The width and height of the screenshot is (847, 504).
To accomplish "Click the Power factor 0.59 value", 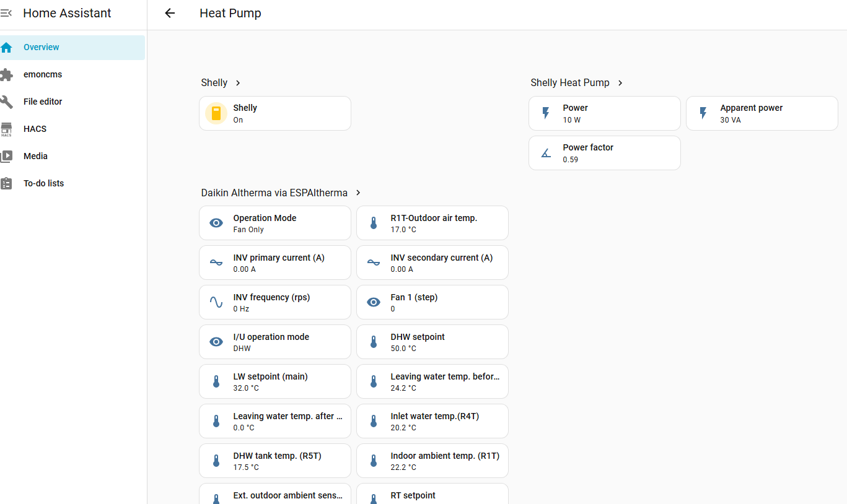I will (x=571, y=160).
